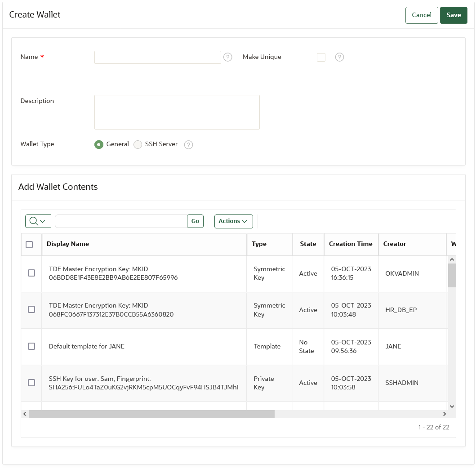Click SSH Key for user Sam fingerprint text

click(x=143, y=383)
